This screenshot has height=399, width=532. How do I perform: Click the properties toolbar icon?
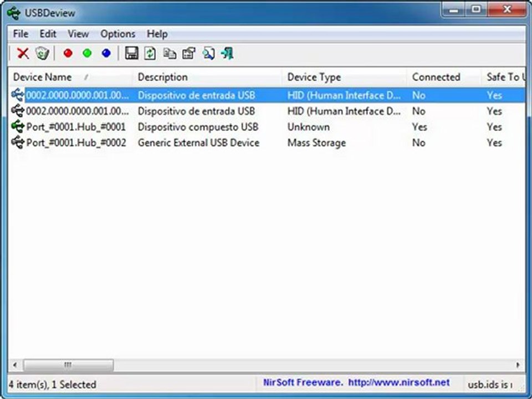click(x=189, y=53)
